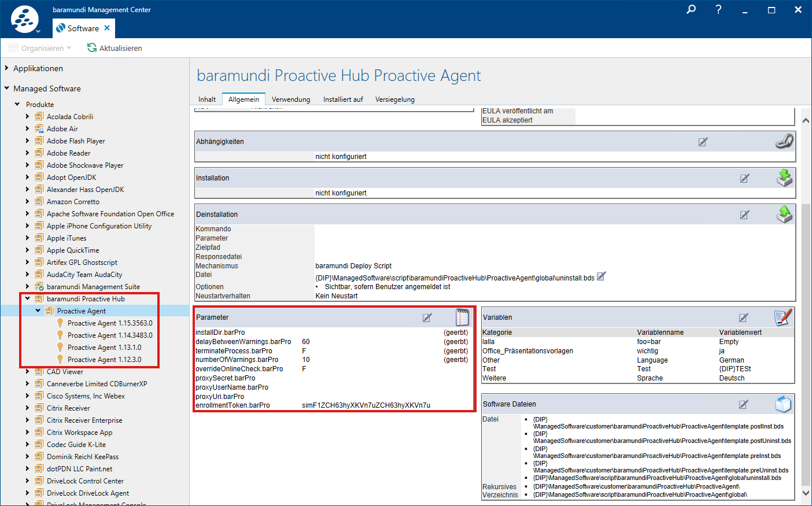Expand the Applikationen section

click(7, 68)
